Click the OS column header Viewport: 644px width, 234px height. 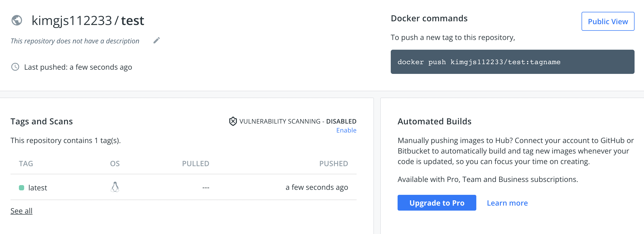(115, 164)
